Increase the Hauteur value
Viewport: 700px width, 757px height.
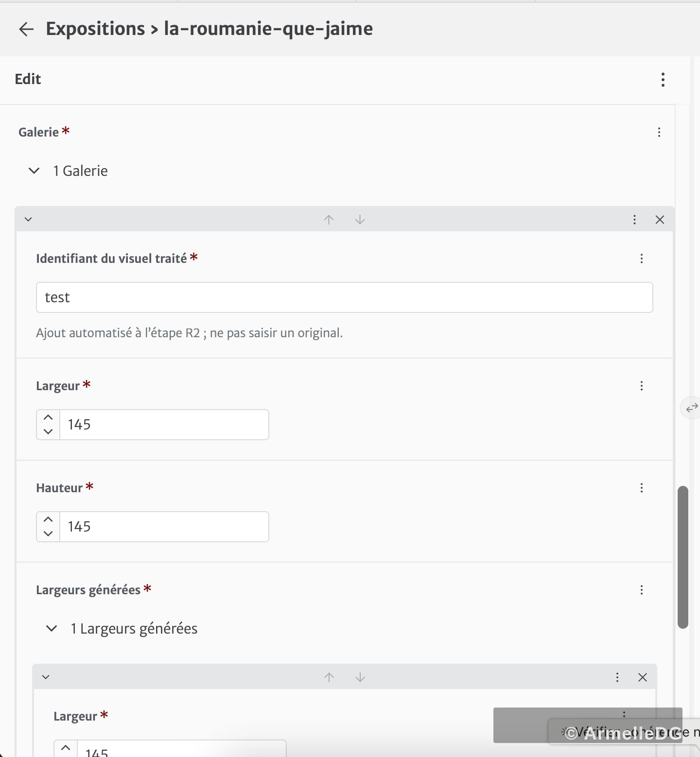pos(48,519)
